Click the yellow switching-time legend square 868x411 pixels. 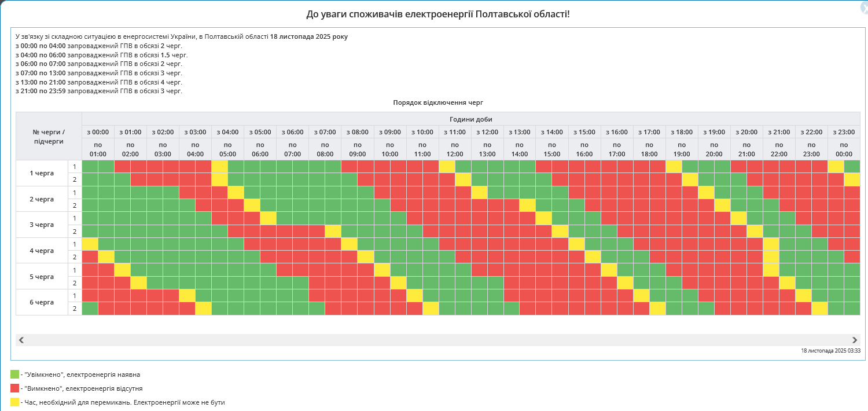(15, 402)
